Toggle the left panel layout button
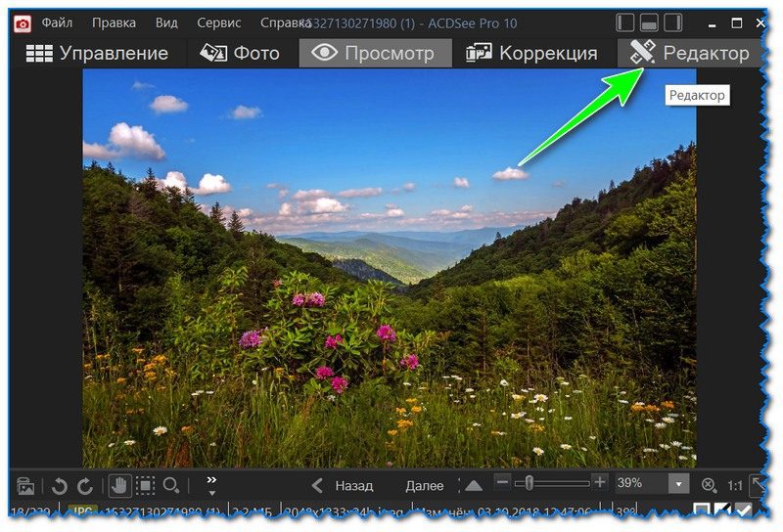This screenshot has height=532, width=783. tap(625, 22)
